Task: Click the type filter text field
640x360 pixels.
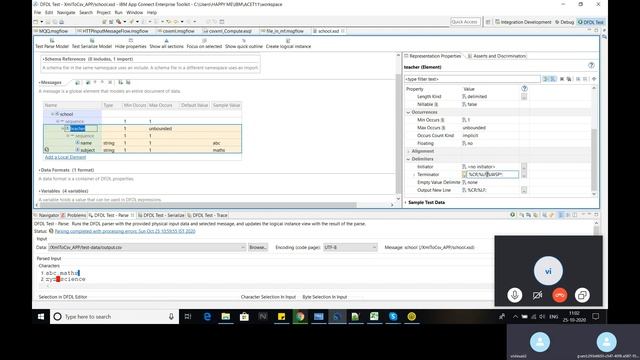Action: [x=472, y=79]
